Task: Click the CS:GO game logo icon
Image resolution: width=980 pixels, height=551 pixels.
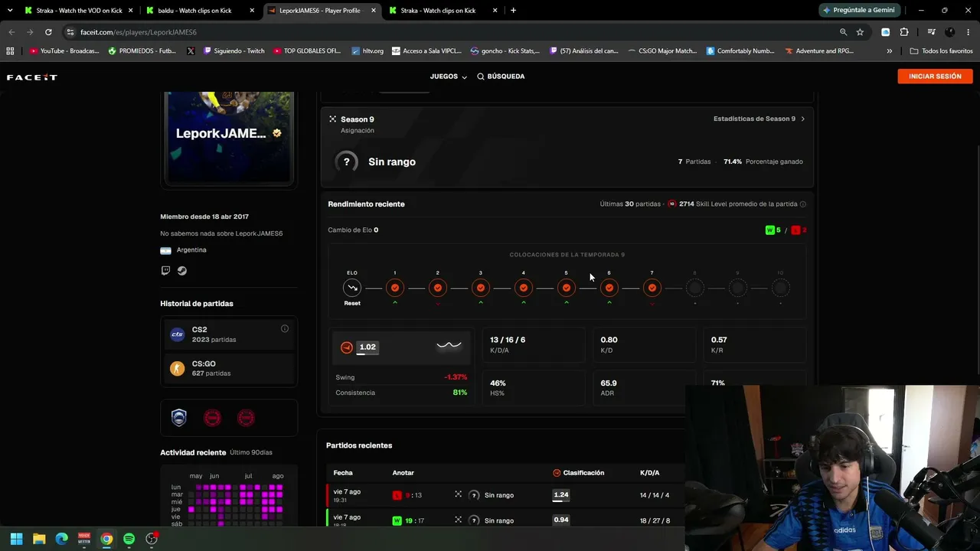Action: 178,368
